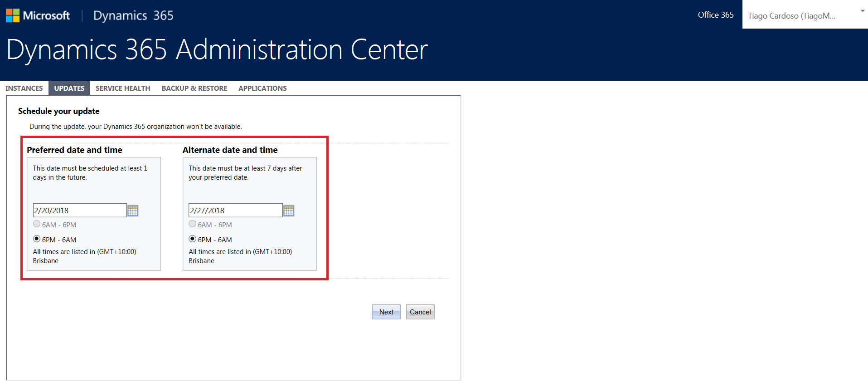Open the Office 365 link

pos(715,15)
